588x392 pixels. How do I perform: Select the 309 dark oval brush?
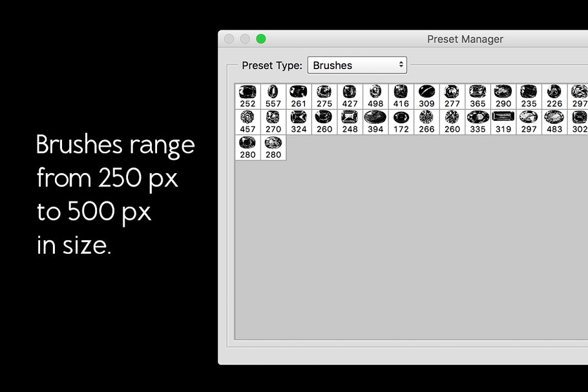(426, 96)
